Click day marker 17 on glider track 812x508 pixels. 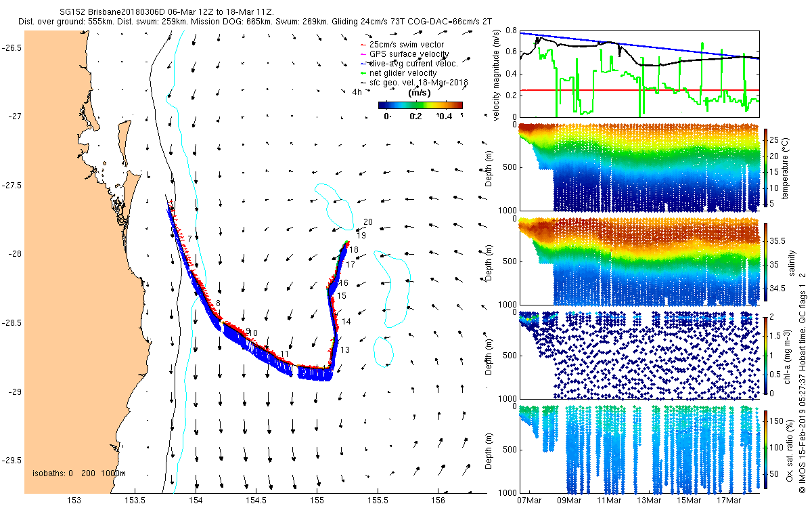(351, 265)
